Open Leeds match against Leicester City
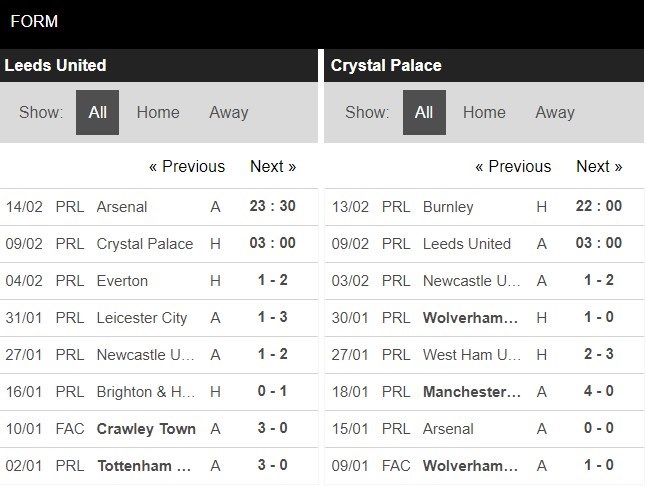 point(142,318)
